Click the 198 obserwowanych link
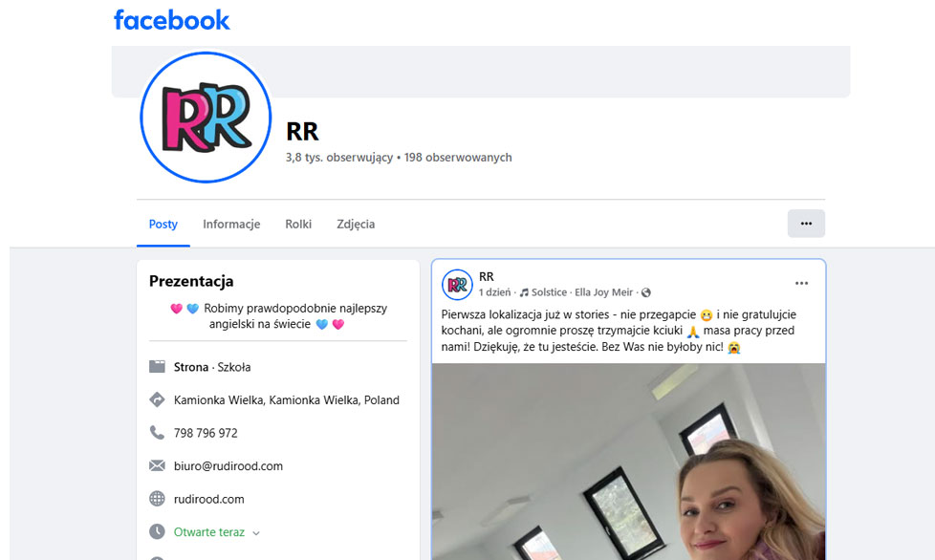Image resolution: width=935 pixels, height=560 pixels. 458,158
